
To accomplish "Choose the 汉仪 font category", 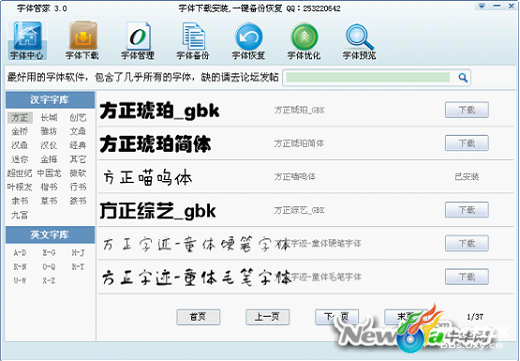I will [49, 145].
